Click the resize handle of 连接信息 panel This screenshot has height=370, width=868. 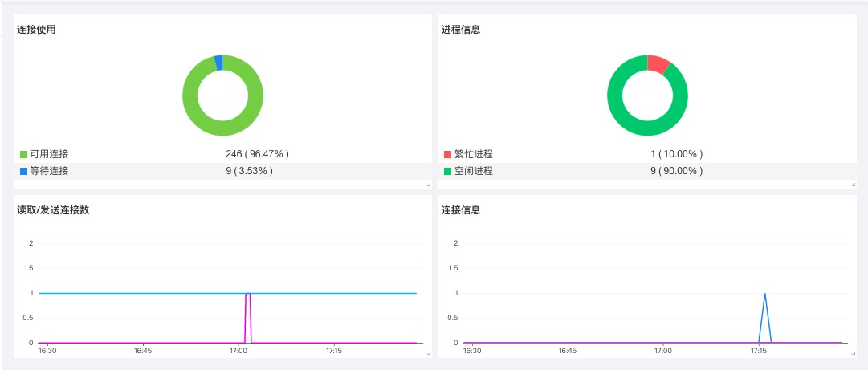coord(853,352)
